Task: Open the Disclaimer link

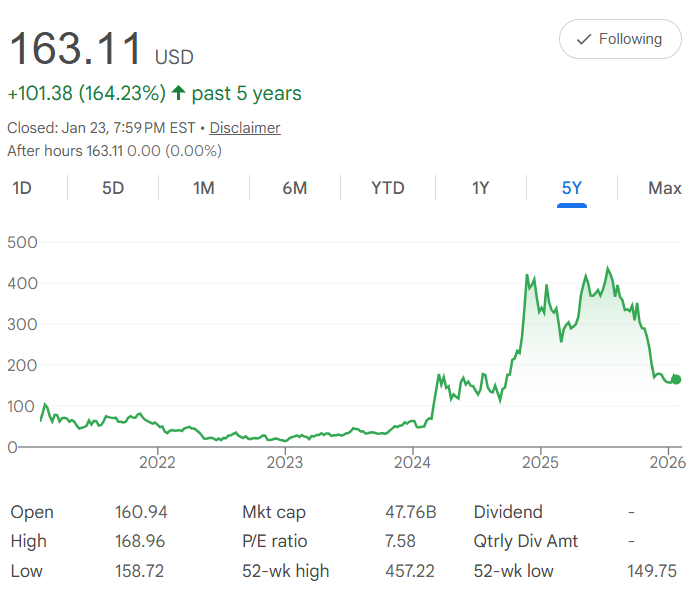Action: coord(245,128)
